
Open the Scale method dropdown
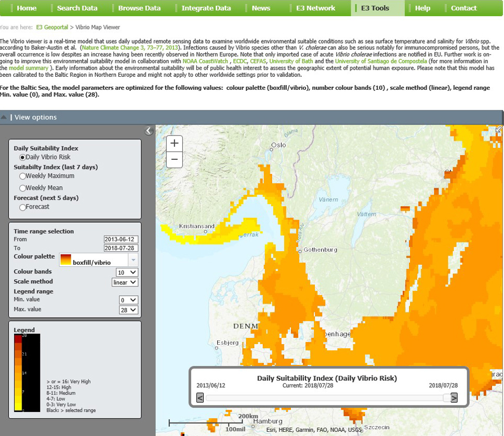(x=125, y=282)
